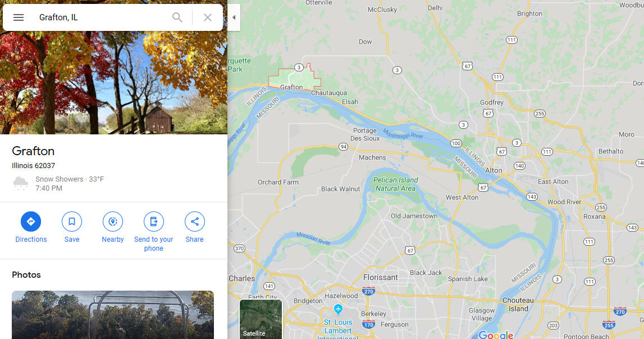Switch to Satellite view
The height and width of the screenshot is (339, 644).
[x=261, y=319]
